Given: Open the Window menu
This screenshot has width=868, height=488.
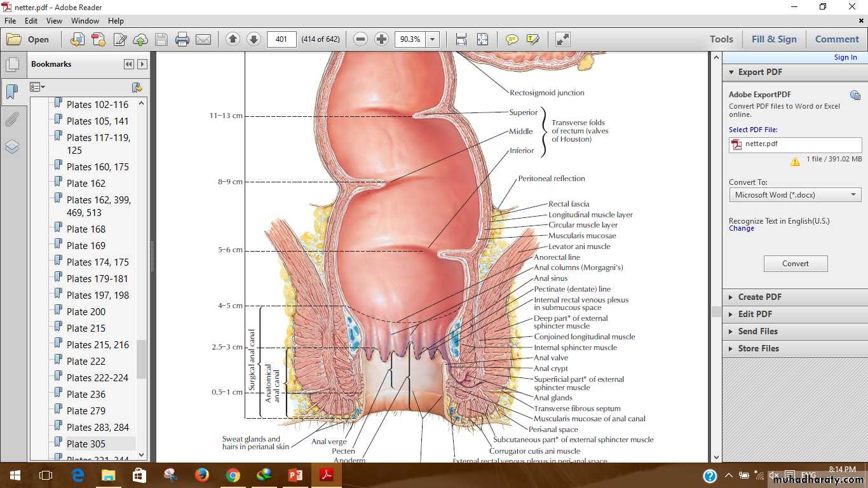Looking at the screenshot, I should (x=85, y=21).
